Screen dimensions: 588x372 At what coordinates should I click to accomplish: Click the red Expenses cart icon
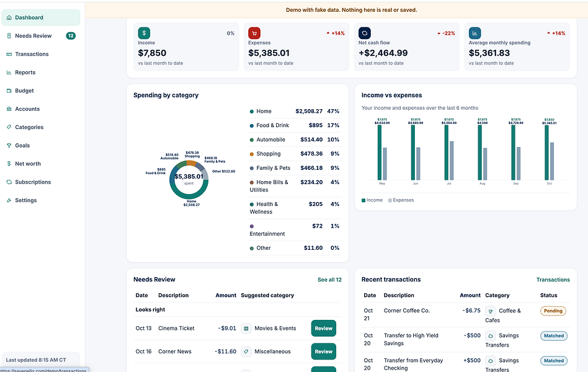(254, 33)
